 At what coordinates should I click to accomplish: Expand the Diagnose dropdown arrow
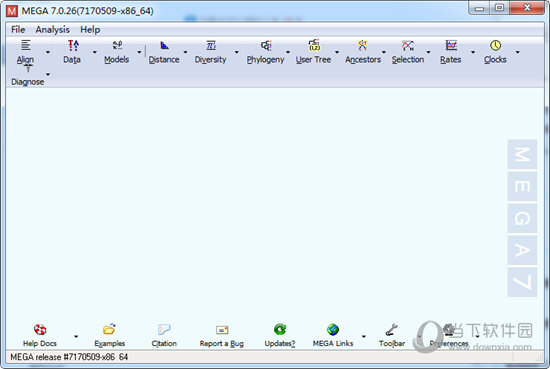tap(48, 74)
